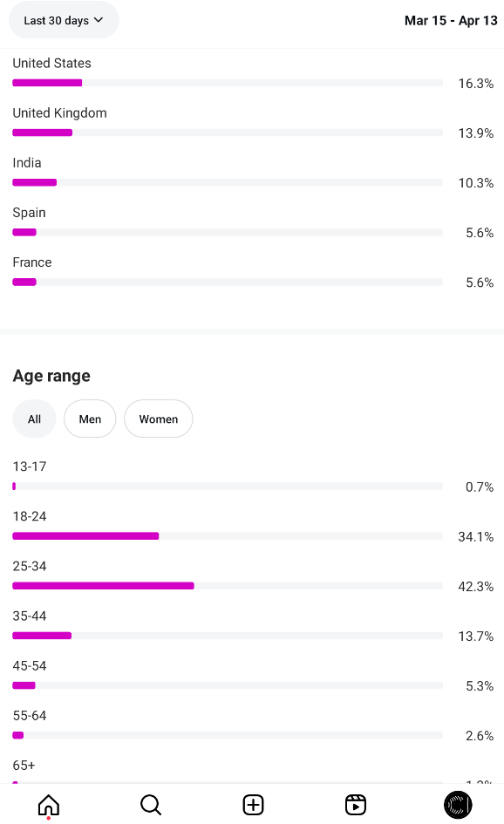
Task: Select the India country label
Action: pyautogui.click(x=27, y=163)
